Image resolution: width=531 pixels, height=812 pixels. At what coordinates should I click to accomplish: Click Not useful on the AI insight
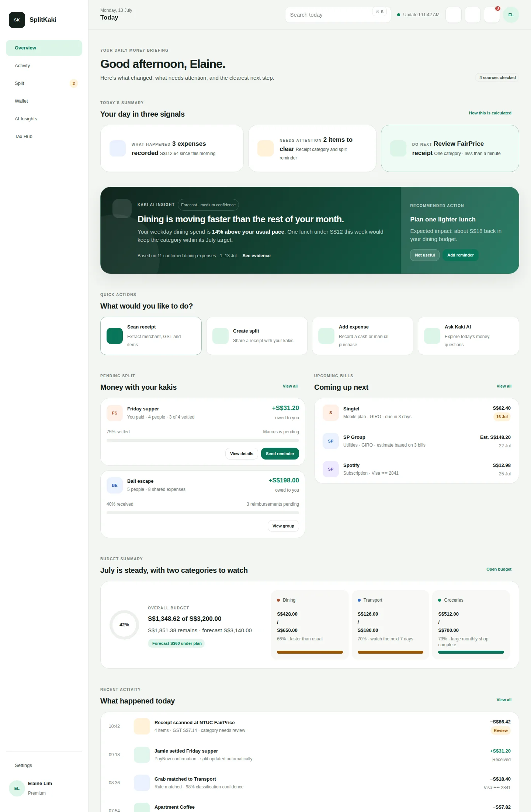(425, 255)
